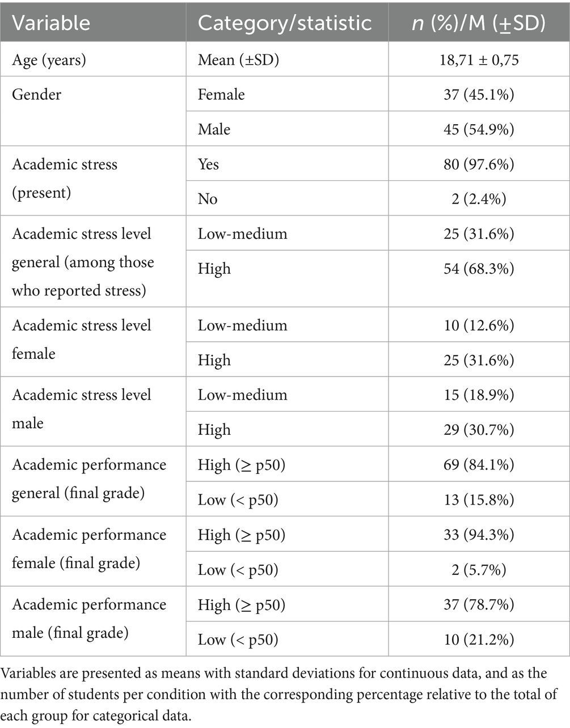570x728 pixels.
Task: Select the Academic stress (present) cell
Action: [65, 178]
